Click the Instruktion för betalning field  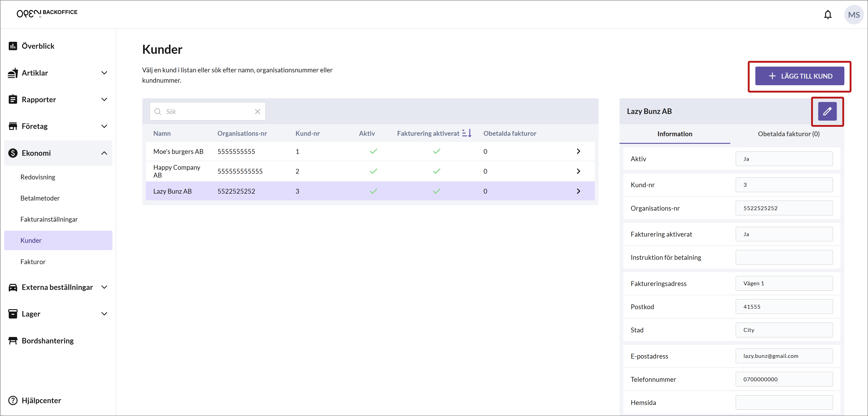coord(784,258)
